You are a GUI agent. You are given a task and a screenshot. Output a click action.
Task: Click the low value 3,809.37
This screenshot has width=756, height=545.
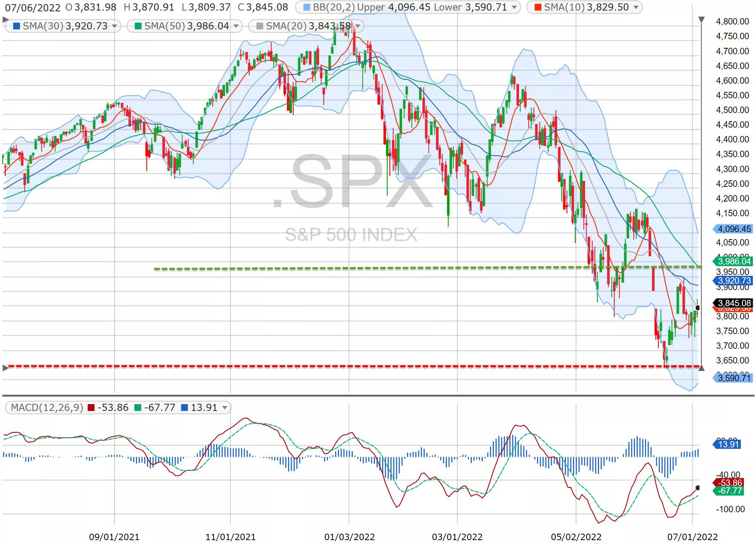(209, 7)
